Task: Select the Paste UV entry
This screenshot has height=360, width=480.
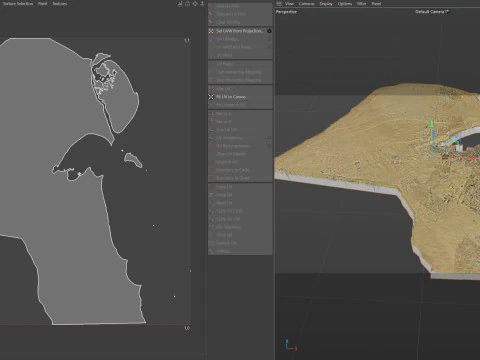Action: (x=240, y=195)
